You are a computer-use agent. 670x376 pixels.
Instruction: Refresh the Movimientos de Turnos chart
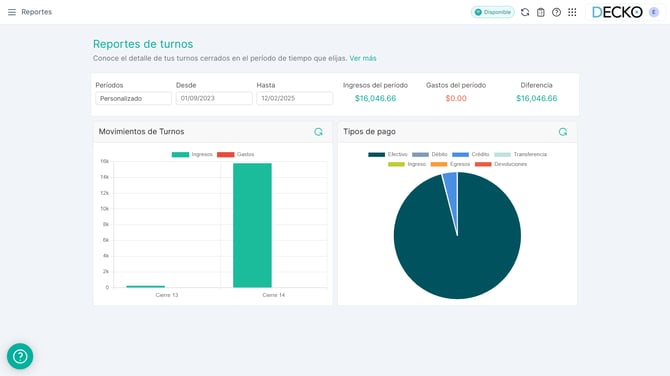tap(318, 132)
